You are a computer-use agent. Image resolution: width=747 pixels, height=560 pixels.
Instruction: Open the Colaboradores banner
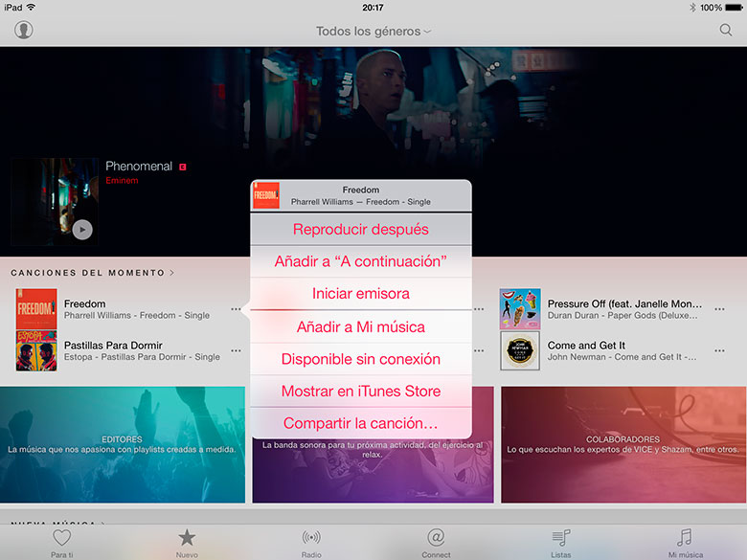pos(623,444)
